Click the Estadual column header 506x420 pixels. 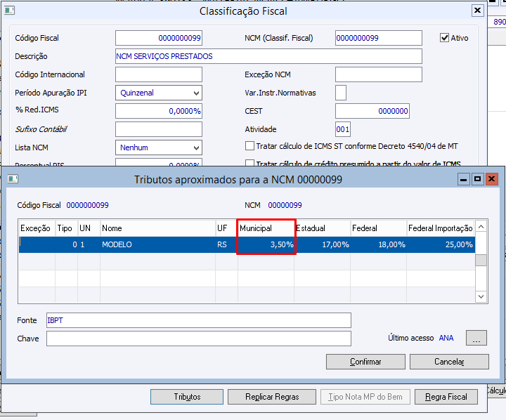click(x=322, y=228)
